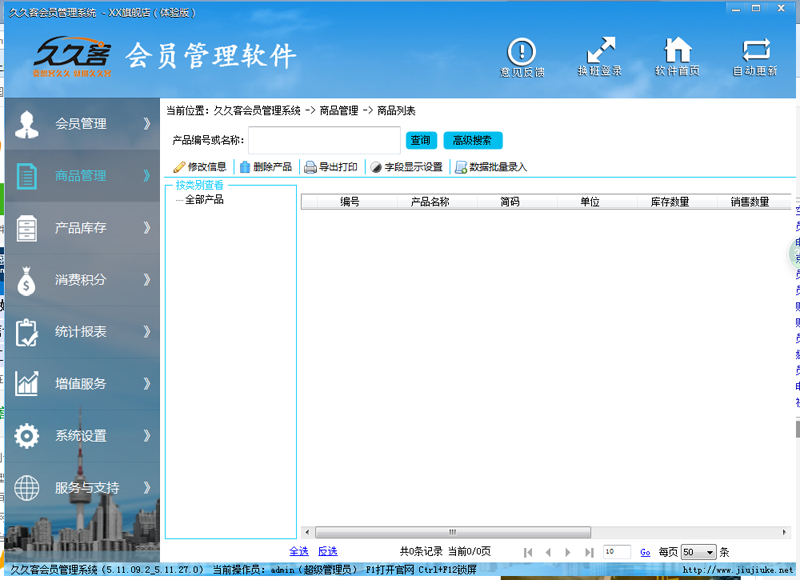
Task: Click the 会员管理 person icon
Action: pyautogui.click(x=27, y=124)
